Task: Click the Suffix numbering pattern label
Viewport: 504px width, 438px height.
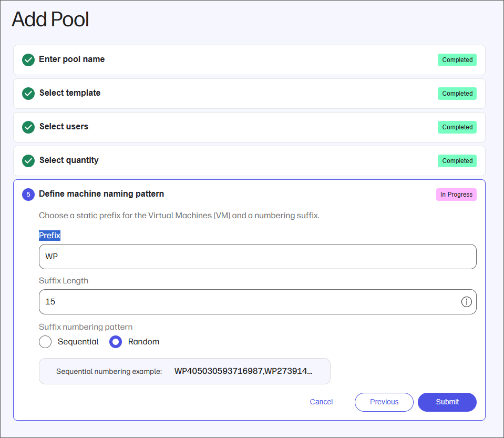Action: coord(86,327)
